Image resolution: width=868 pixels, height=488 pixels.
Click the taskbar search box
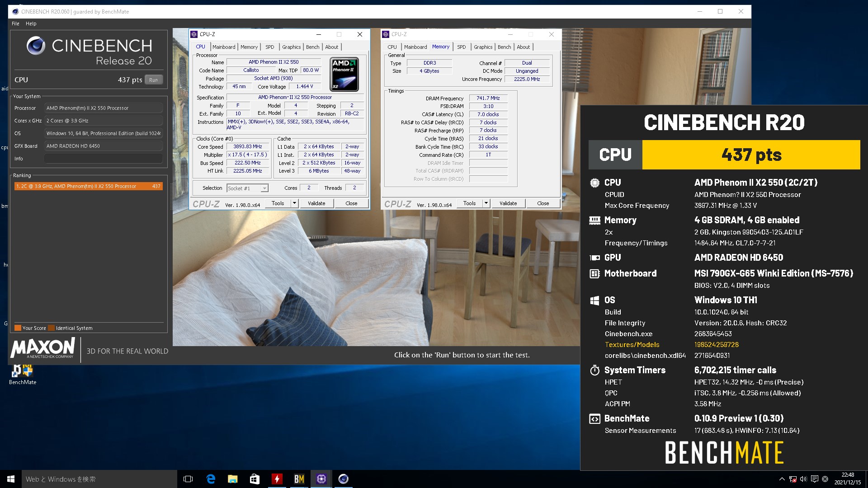tap(99, 479)
